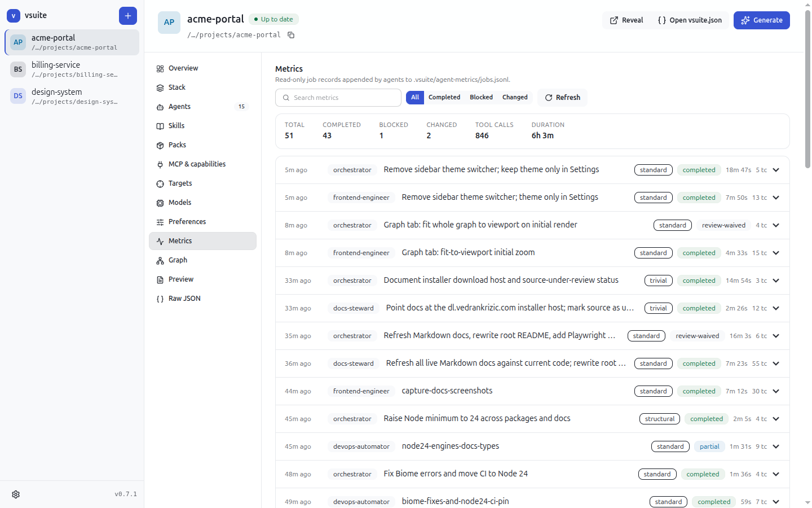812x508 pixels.
Task: Refresh the metrics list
Action: [562, 98]
